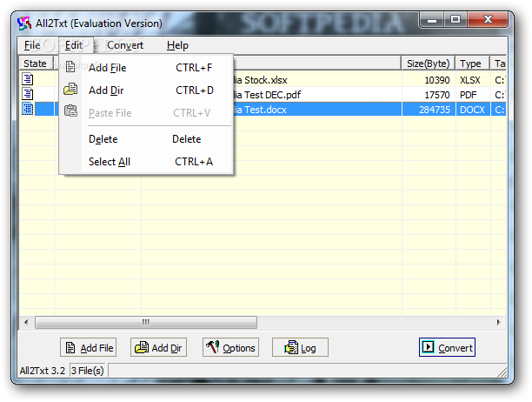
Task: Click the size value 10390
Action: [437, 80]
